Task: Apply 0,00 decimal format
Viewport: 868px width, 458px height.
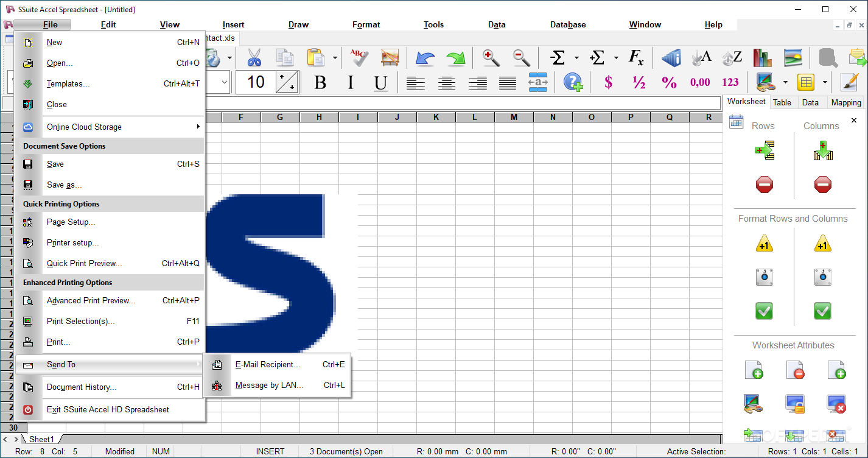Action: [700, 82]
